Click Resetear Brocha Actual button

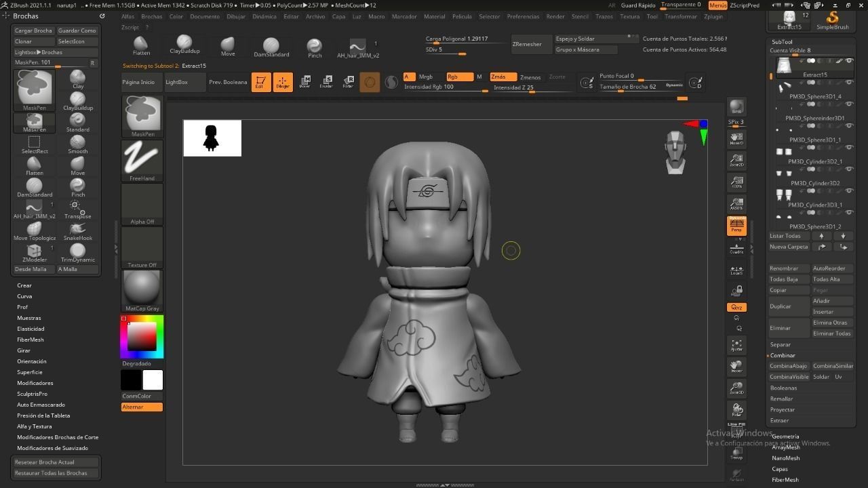pos(56,462)
